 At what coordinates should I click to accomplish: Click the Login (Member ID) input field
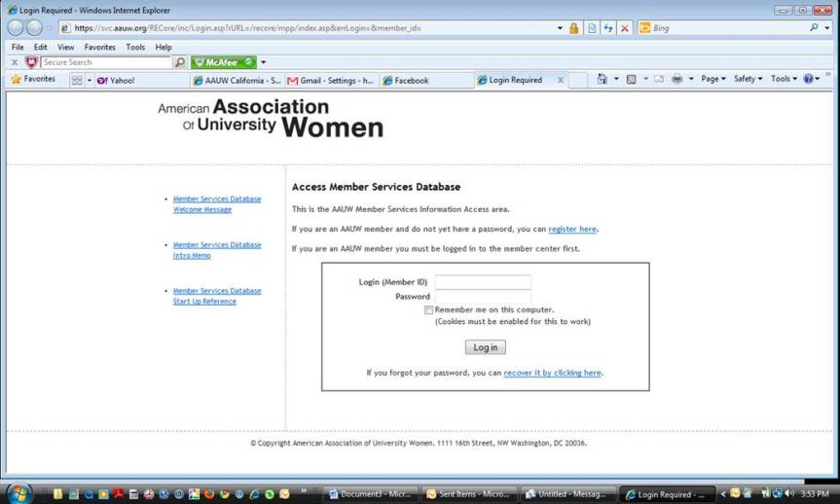pos(483,282)
